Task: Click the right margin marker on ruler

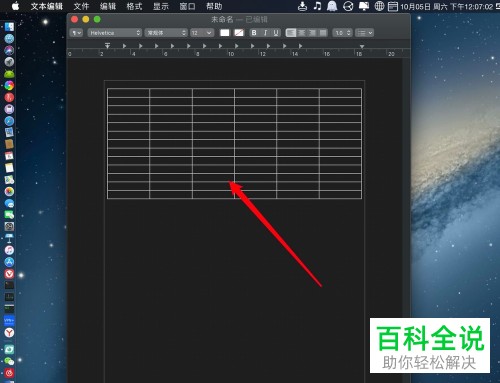Action: (x=362, y=46)
